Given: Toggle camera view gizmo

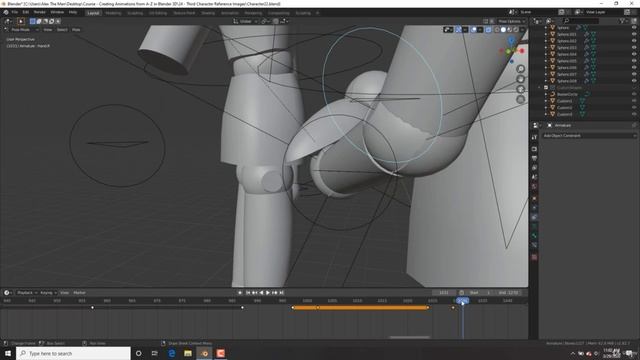Looking at the screenshot, I should 520,89.
